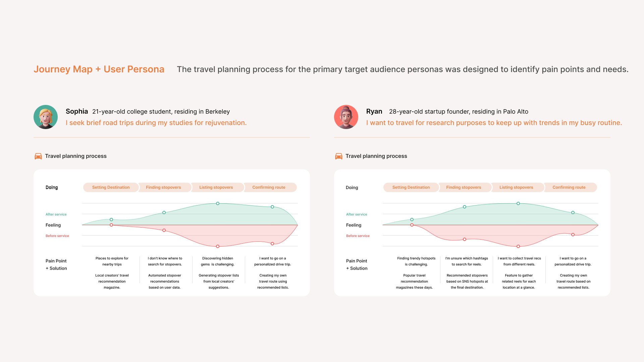Click the Journey Map + User Persona heading
Image resolution: width=644 pixels, height=362 pixels.
(x=99, y=69)
